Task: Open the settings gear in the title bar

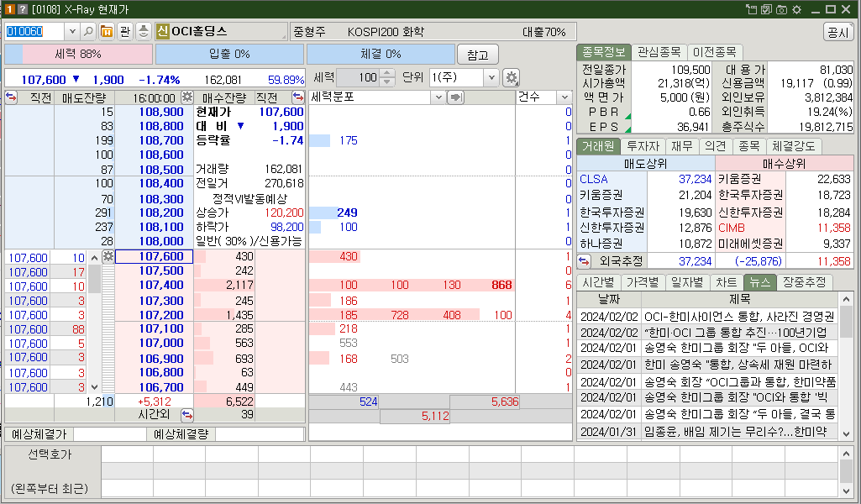Action: tap(796, 9)
